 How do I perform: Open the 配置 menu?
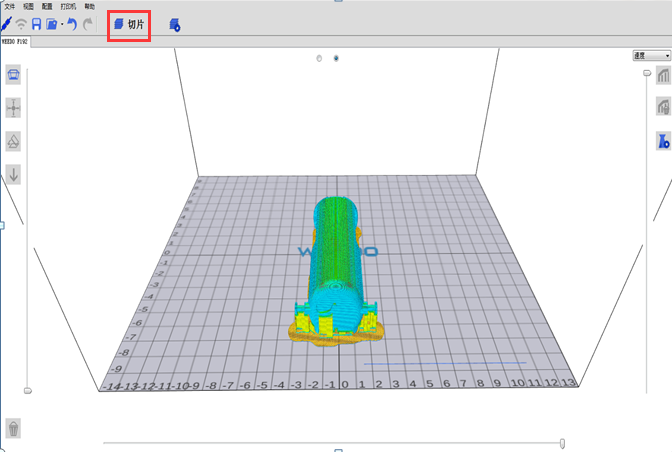[x=48, y=6]
